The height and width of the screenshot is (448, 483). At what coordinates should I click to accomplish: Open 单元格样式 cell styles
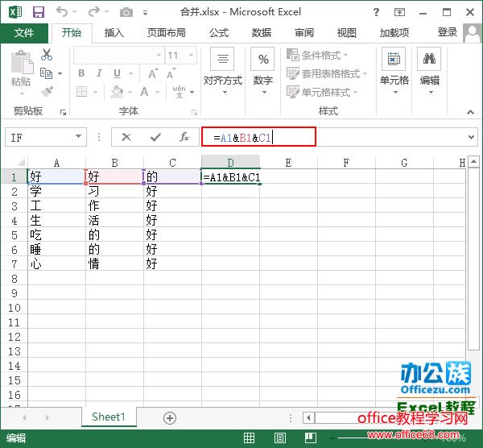(322, 92)
